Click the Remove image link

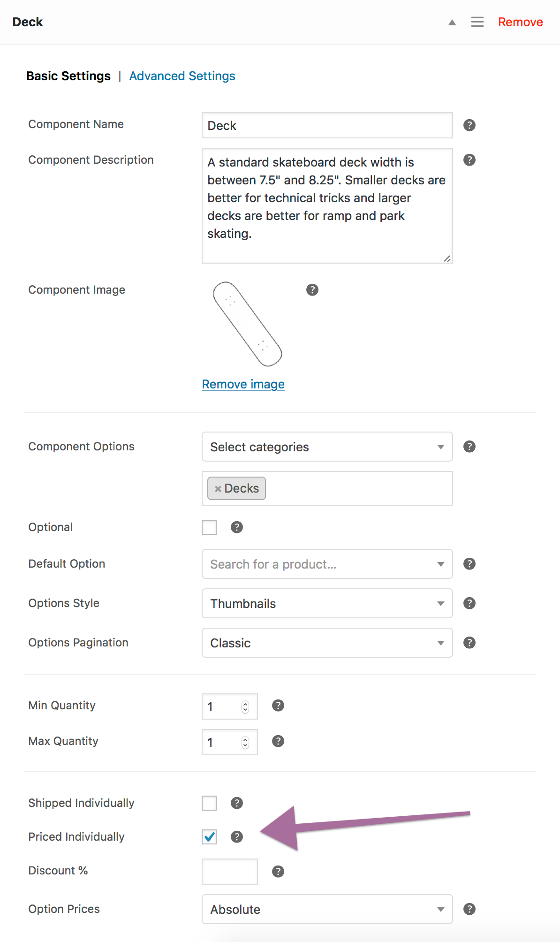tap(243, 384)
